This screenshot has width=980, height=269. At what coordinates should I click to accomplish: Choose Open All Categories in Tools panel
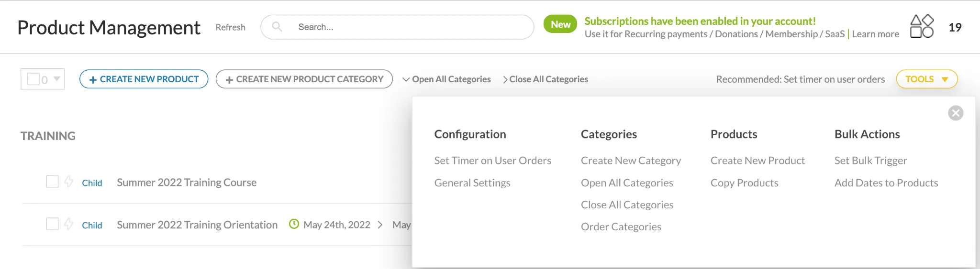(627, 183)
